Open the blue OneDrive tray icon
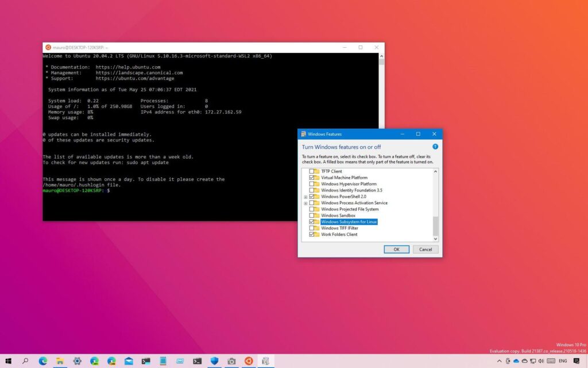Screen dimensions: 588x368 coord(516,361)
